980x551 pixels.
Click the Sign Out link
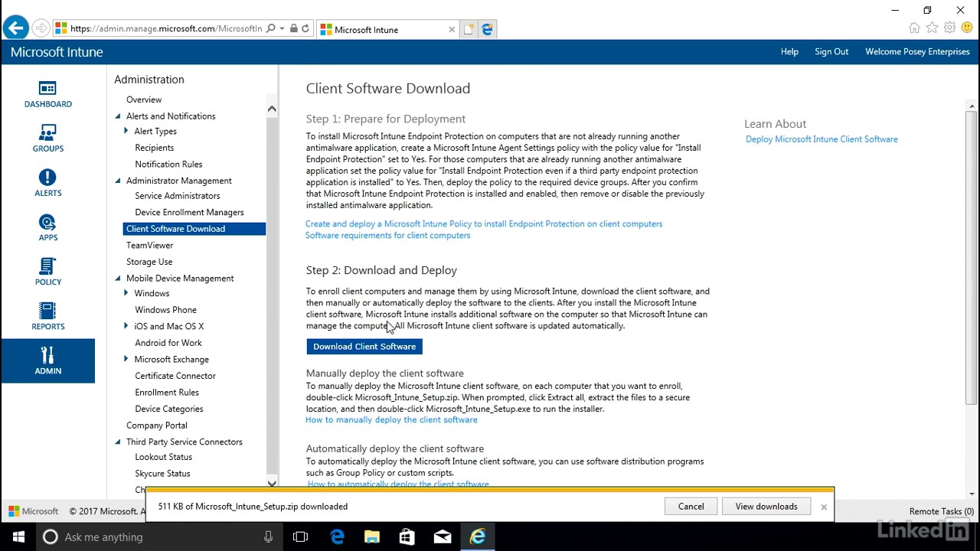[831, 52]
